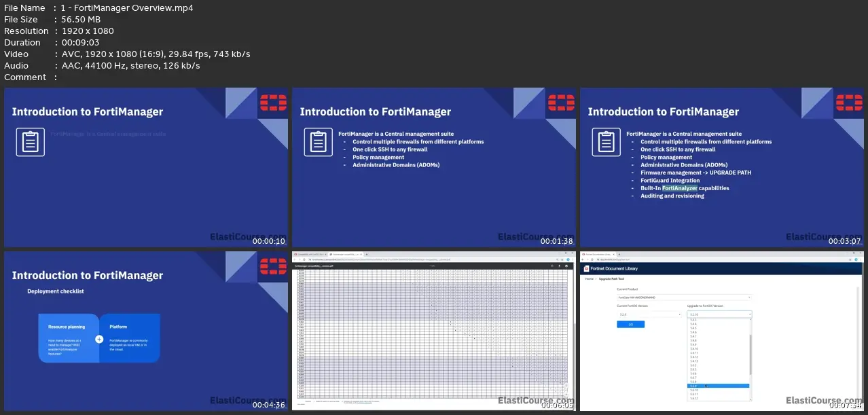The image size is (868, 415).
Task: Click the video codec line starting with AVC
Action: tap(156, 54)
